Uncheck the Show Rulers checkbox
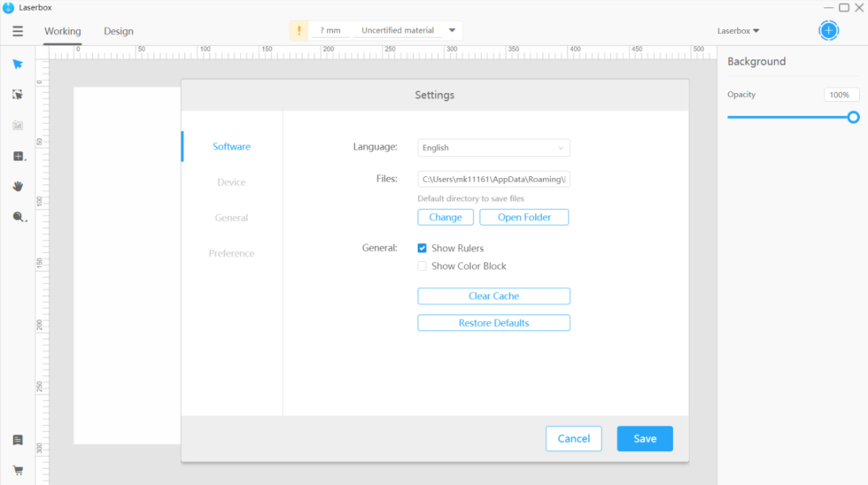The height and width of the screenshot is (485, 868). pos(422,249)
